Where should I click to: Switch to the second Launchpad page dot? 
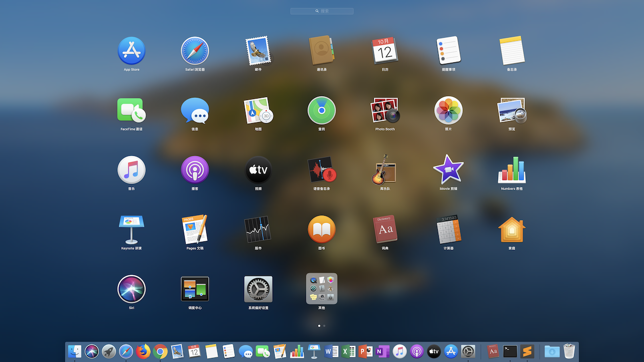[x=324, y=326]
